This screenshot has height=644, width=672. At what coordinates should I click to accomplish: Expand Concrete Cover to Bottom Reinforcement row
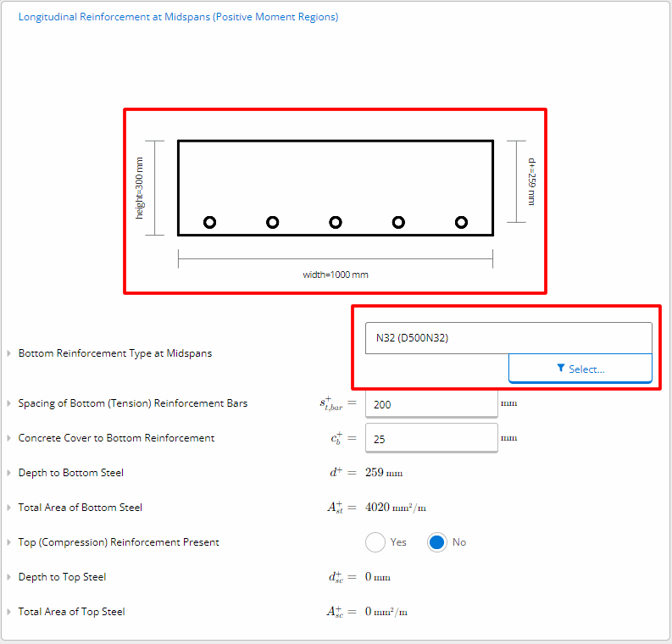tap(8, 438)
